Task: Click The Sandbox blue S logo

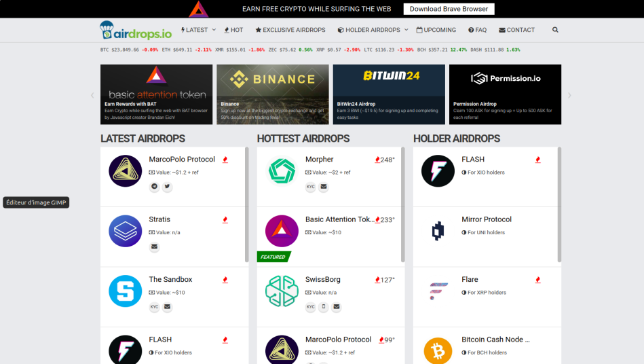Action: click(x=126, y=291)
